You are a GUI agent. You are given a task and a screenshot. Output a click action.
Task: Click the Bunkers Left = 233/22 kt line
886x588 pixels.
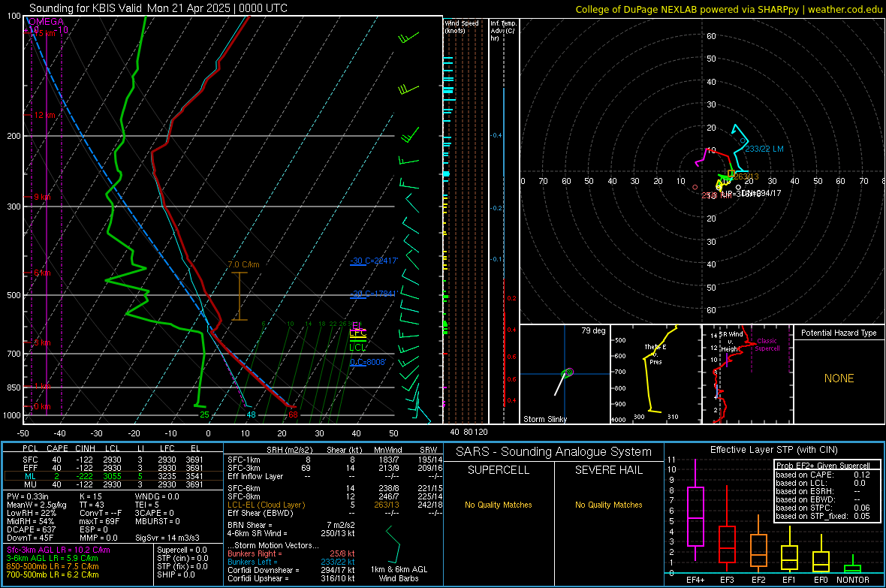point(291,562)
